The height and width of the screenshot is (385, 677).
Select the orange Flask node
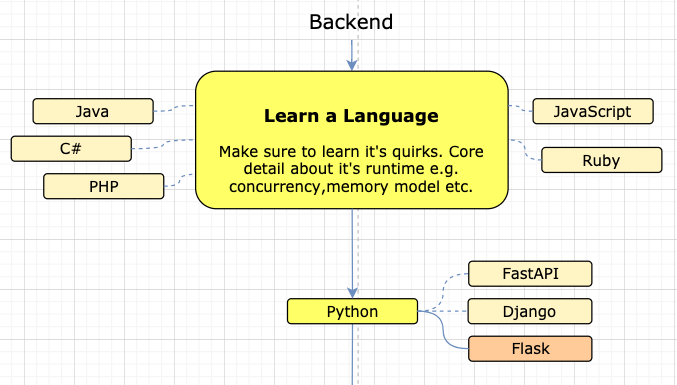(x=530, y=349)
